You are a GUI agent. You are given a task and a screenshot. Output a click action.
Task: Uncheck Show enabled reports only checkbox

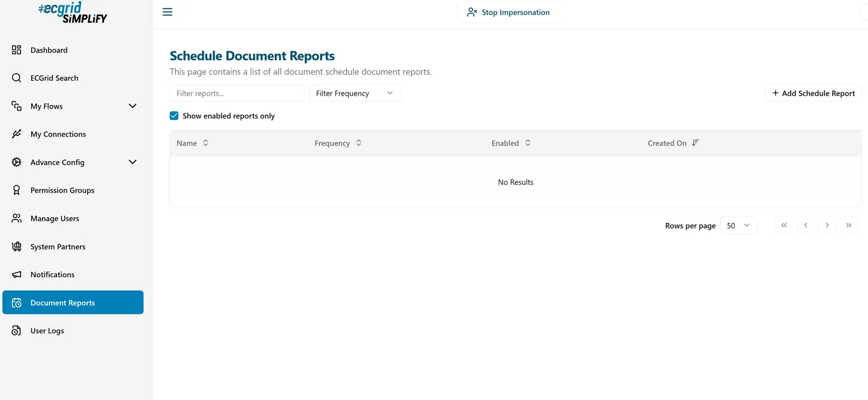[174, 116]
